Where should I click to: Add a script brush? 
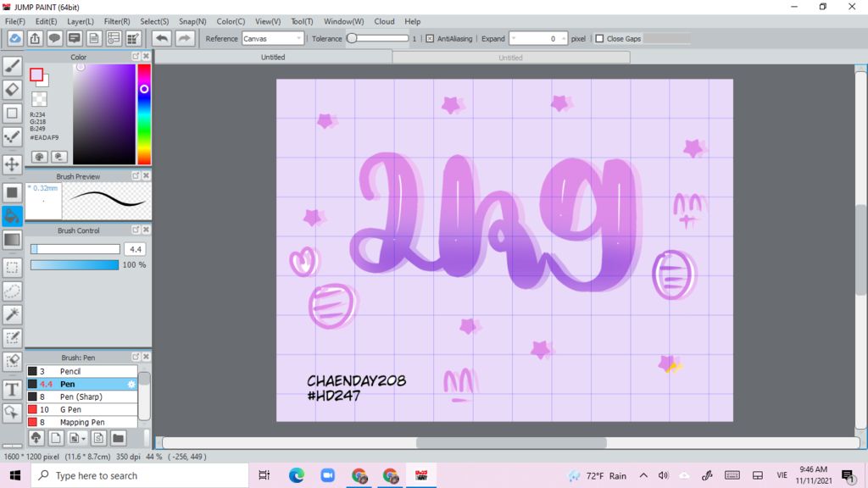[x=98, y=438]
